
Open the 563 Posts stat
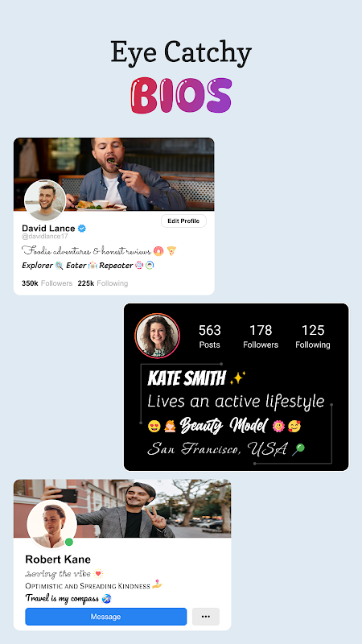coord(210,336)
